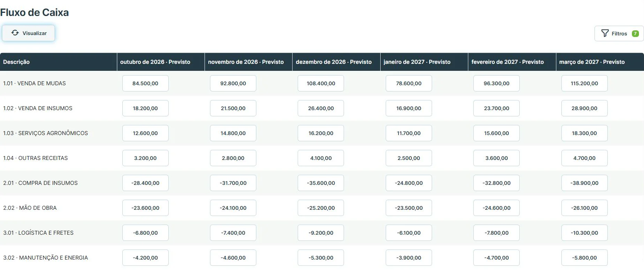Edit the 96.300,00 value field
This screenshot has height=274, width=644.
point(496,83)
